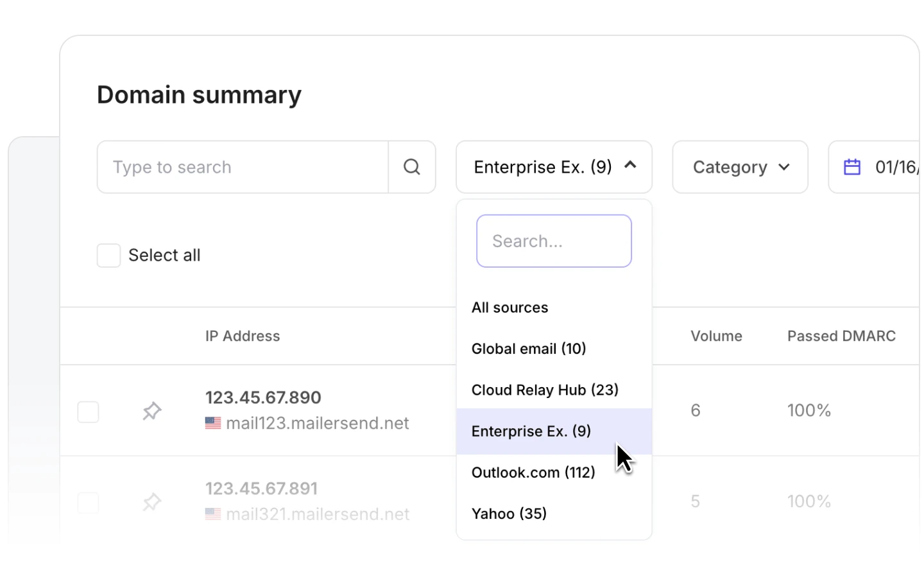Select Outlook.com (112) in source list
Screen dimensions: 924x565
(533, 473)
